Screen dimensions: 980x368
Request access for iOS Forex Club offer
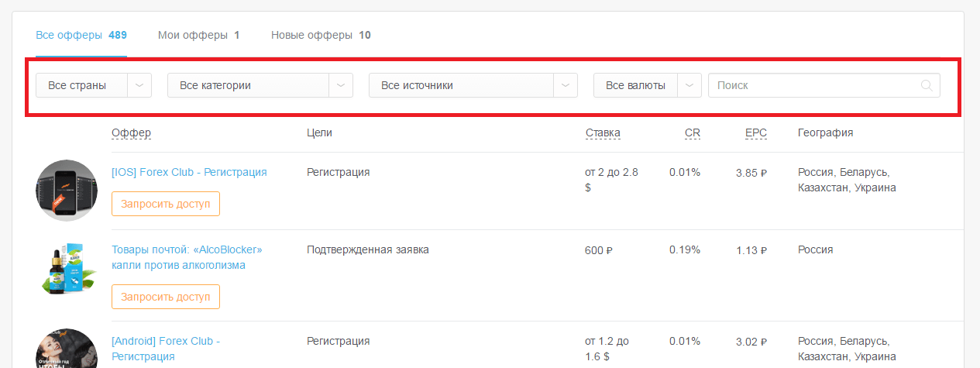166,204
